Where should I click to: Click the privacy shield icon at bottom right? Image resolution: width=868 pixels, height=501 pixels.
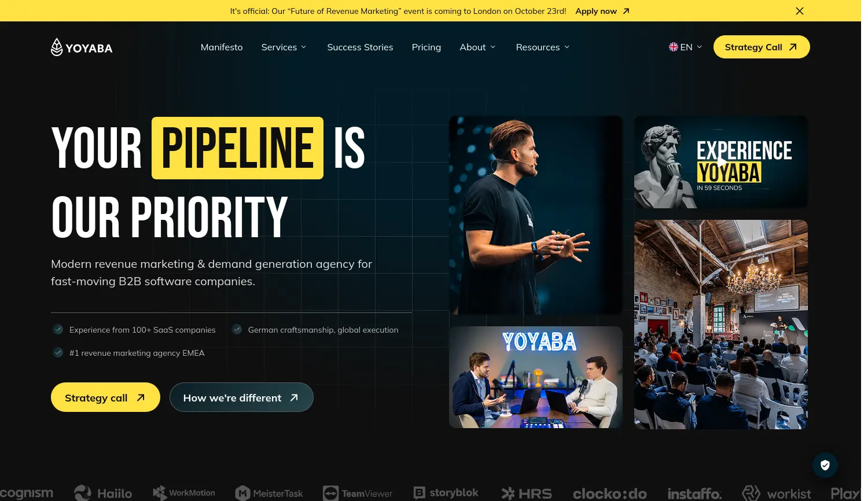pos(825,465)
